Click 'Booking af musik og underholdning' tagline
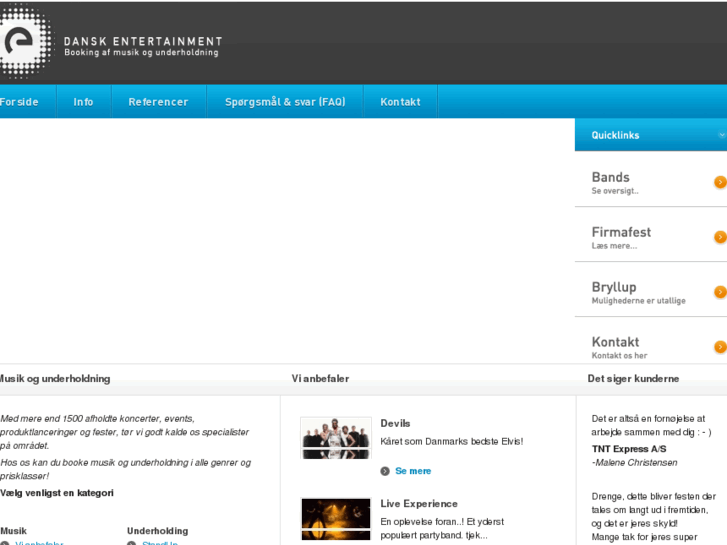This screenshot has height=545, width=727. [141, 52]
